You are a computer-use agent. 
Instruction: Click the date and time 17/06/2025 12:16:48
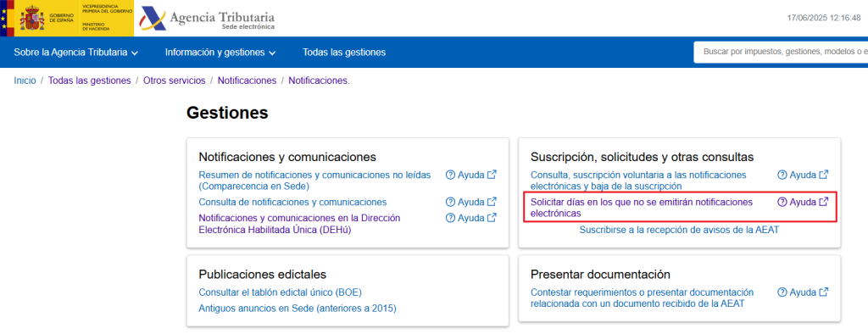pos(824,19)
